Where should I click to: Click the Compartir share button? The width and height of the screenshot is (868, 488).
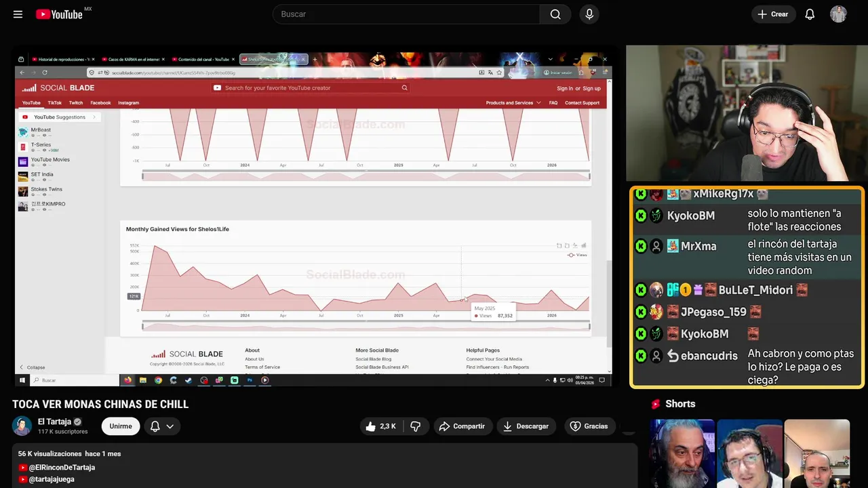(x=462, y=426)
